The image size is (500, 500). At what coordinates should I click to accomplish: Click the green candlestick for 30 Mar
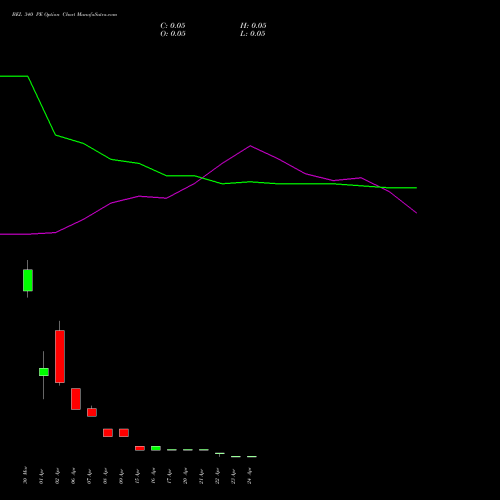28,280
